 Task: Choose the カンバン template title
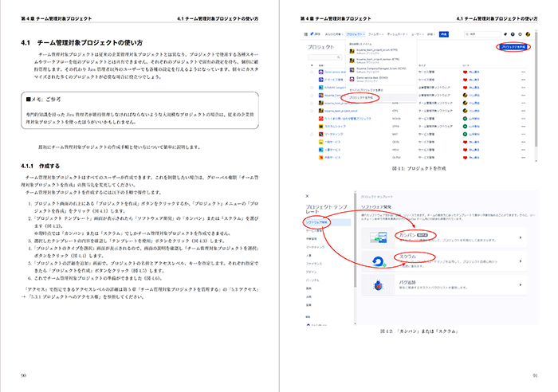[407, 235]
